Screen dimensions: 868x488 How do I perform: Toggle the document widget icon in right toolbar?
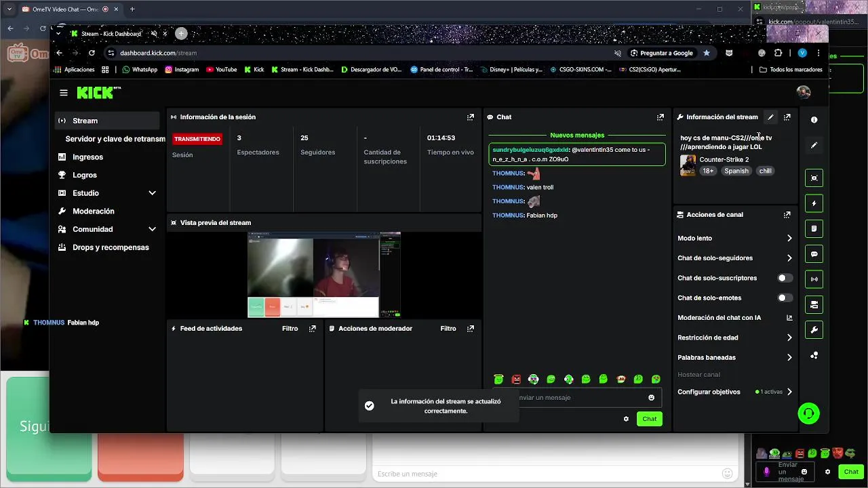(x=814, y=228)
